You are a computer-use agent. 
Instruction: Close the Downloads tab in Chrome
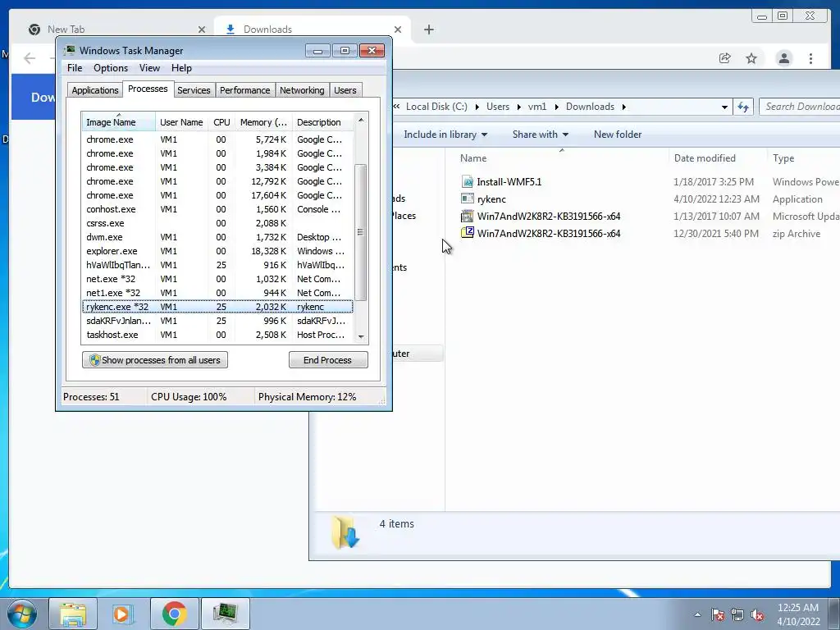pyautogui.click(x=398, y=30)
